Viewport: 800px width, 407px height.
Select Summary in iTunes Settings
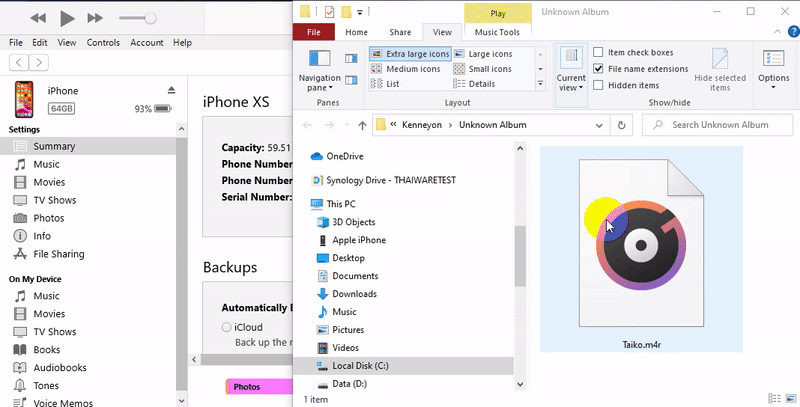pyautogui.click(x=88, y=146)
